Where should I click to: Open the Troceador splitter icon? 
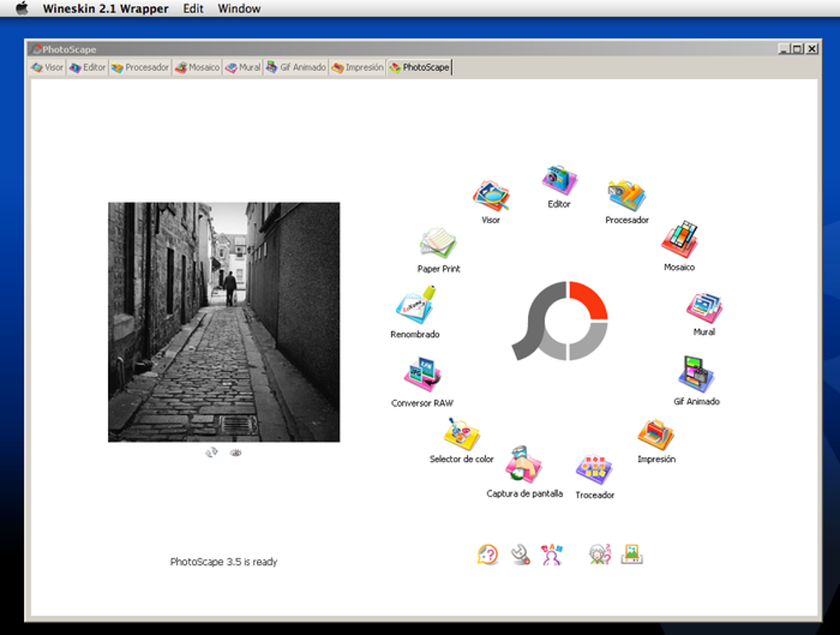(594, 470)
